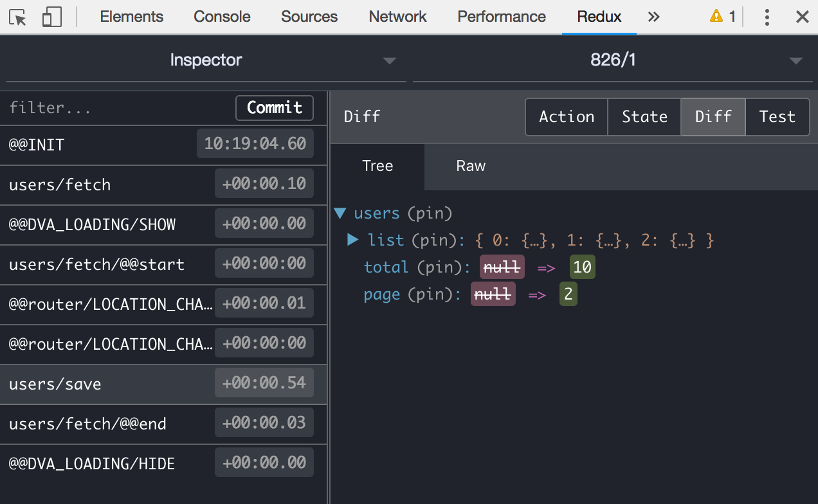
Task: Activate the inspect element picker icon
Action: point(19,17)
